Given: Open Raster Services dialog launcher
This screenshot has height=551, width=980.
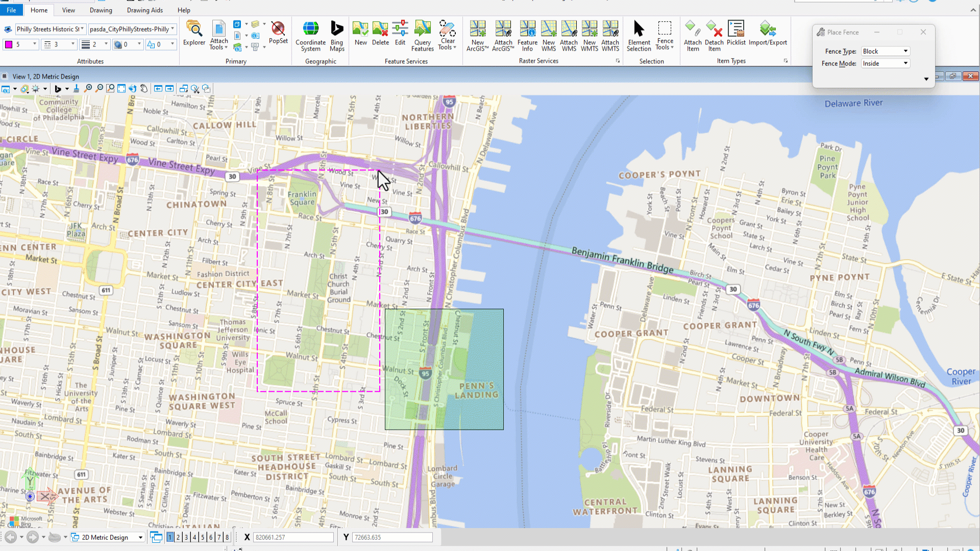Looking at the screenshot, I should (x=618, y=61).
